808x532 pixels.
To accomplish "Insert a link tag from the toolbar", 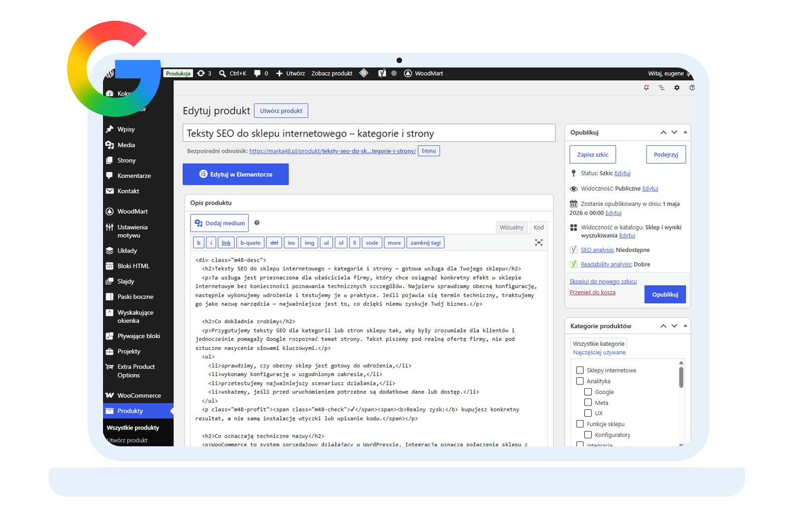I will point(226,242).
